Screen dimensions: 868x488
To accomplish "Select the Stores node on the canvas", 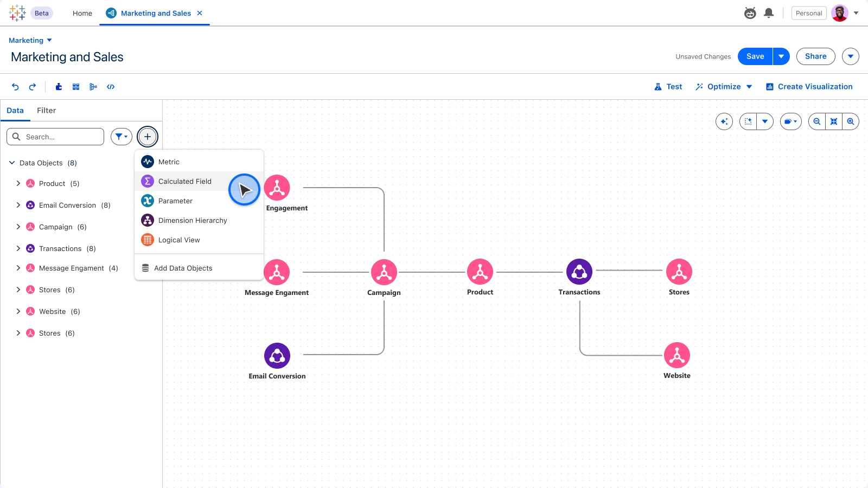I will [679, 272].
